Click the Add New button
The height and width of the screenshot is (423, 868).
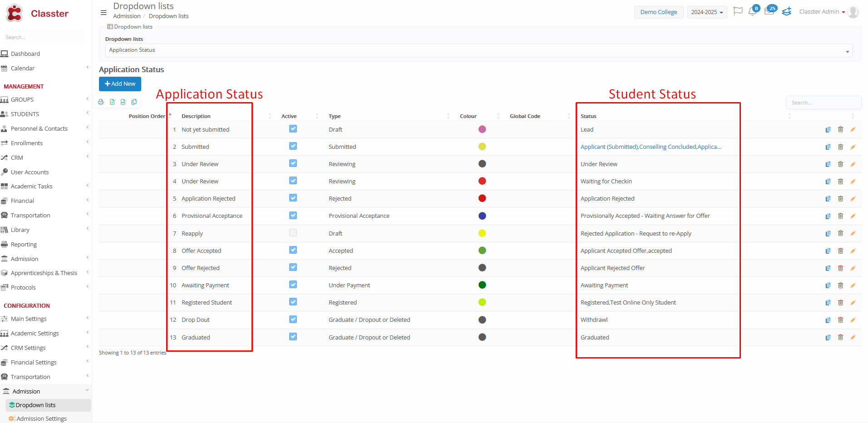[x=120, y=84]
